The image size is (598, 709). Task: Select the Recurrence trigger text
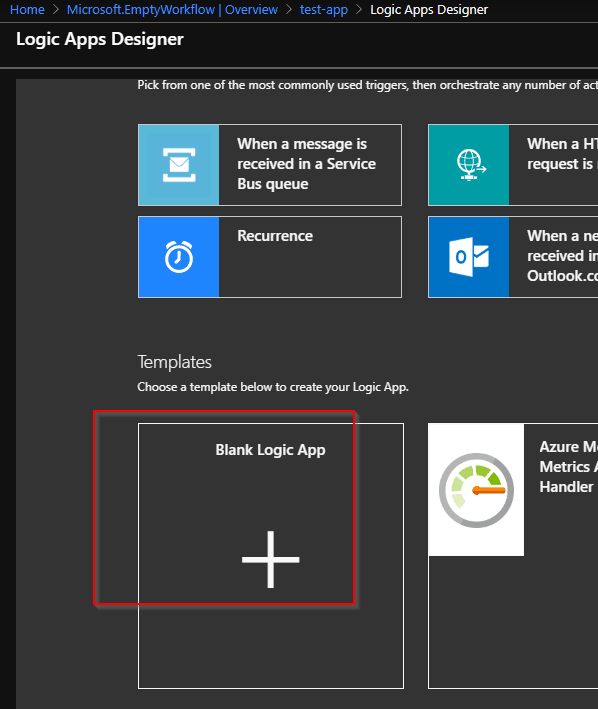click(275, 236)
